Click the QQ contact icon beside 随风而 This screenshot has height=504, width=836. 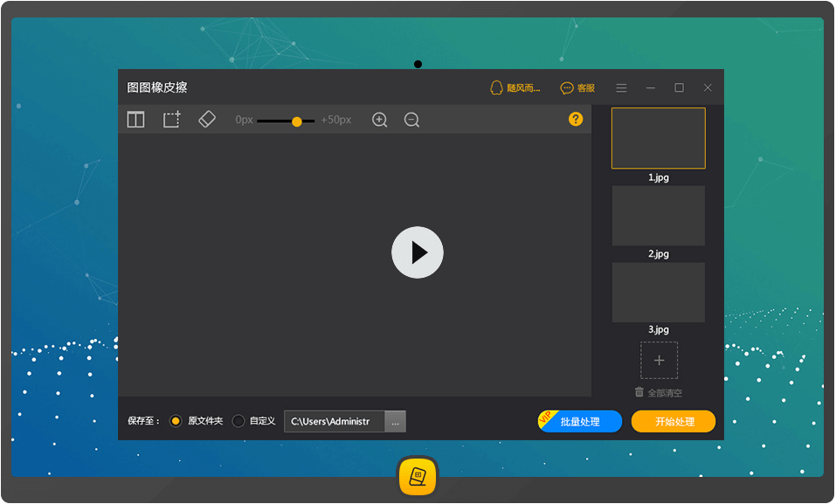pos(496,87)
